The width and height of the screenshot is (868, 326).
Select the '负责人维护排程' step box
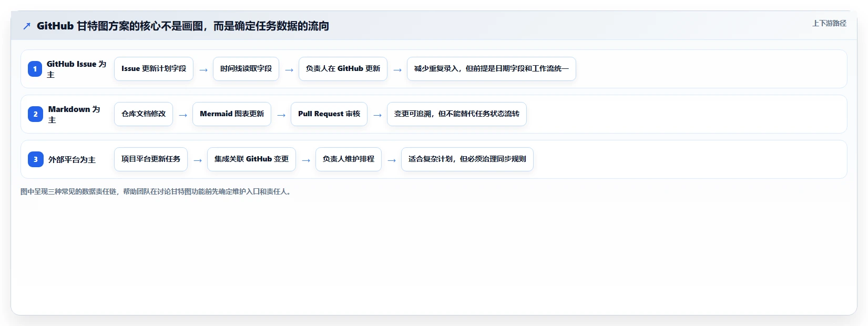[x=349, y=159]
